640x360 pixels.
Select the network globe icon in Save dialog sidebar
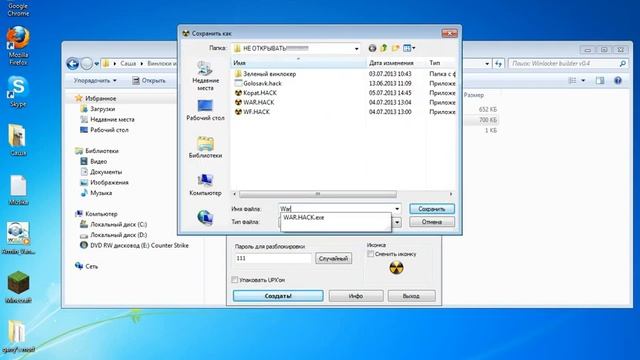[205, 218]
